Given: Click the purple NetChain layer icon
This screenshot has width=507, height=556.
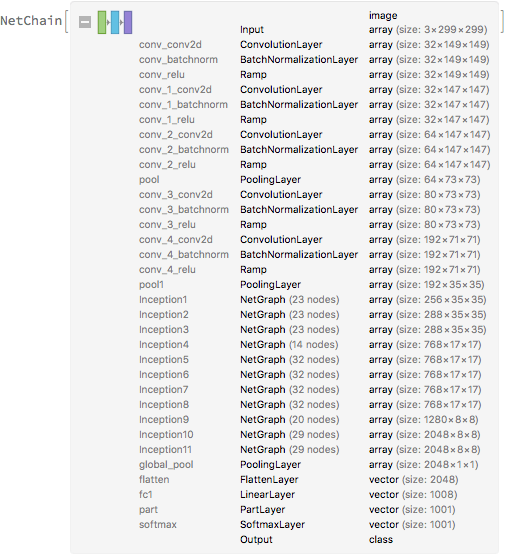Looking at the screenshot, I should pos(128,22).
